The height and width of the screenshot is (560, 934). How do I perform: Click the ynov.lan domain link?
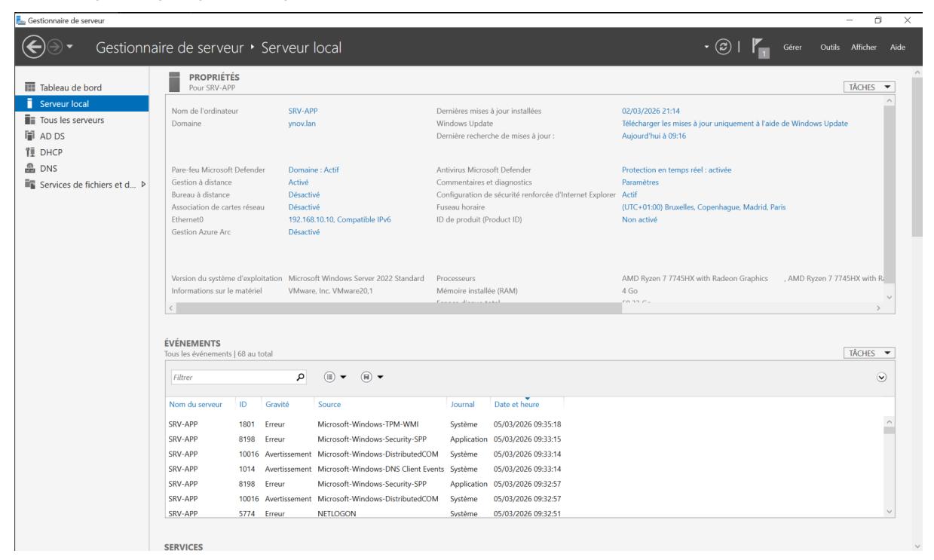click(x=302, y=123)
